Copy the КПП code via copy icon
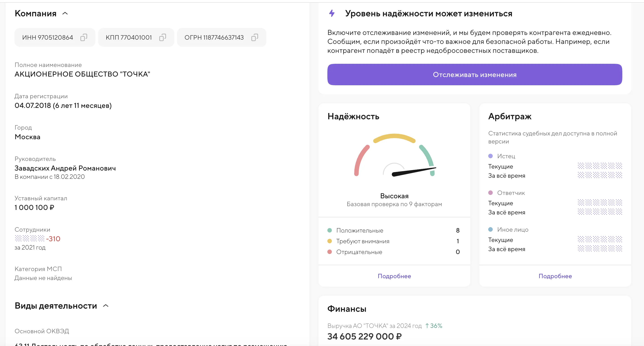This screenshot has width=644, height=346. [162, 37]
